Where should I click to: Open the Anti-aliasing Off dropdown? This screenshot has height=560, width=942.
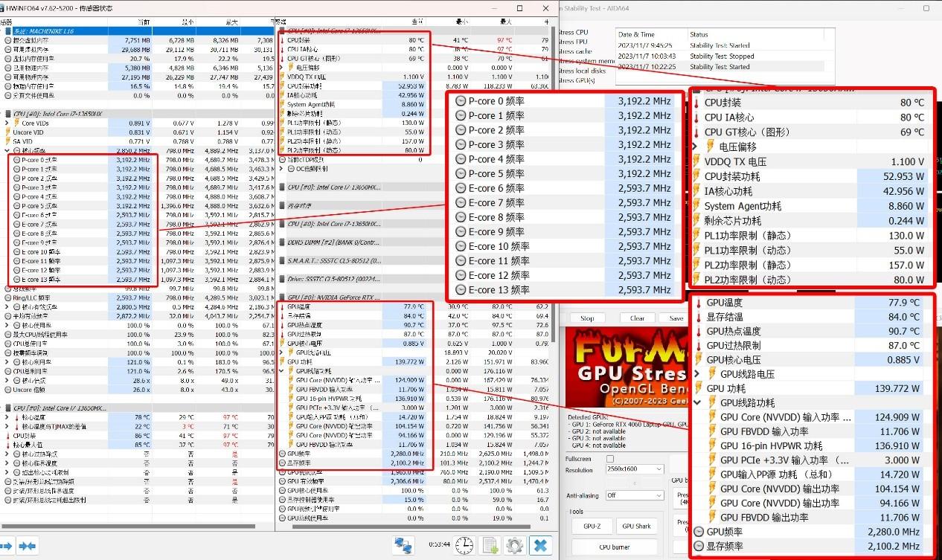pyautogui.click(x=635, y=495)
